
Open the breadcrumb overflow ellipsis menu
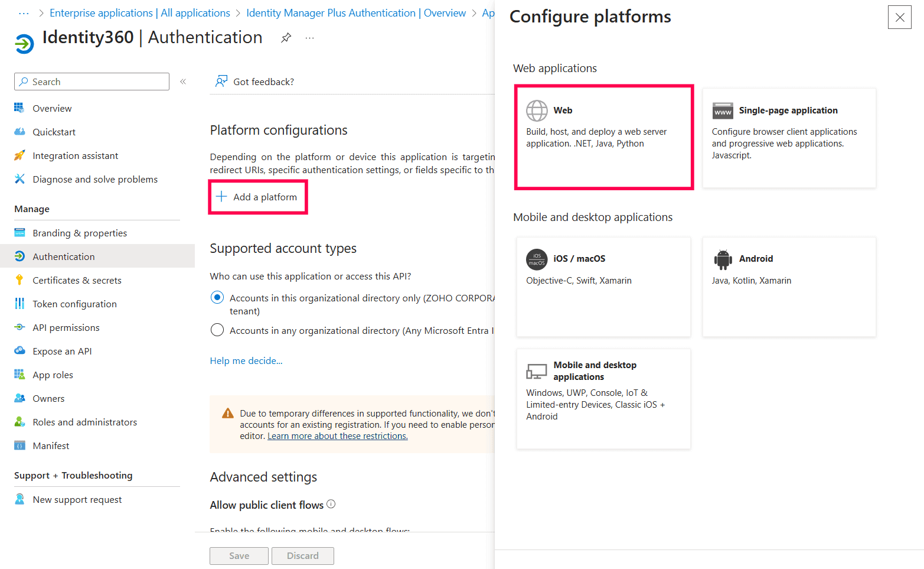click(x=23, y=12)
